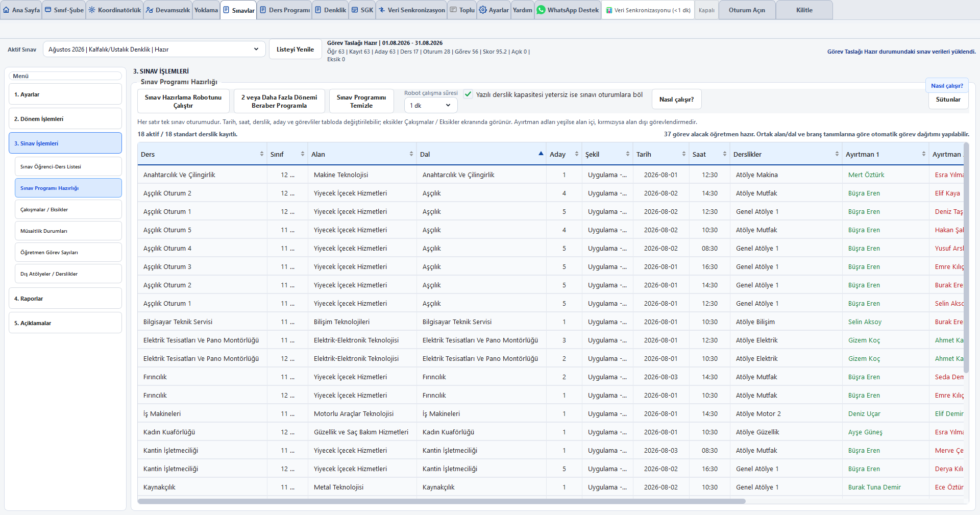Click the Devamsızlık people icon
The height and width of the screenshot is (515, 980).
click(x=150, y=10)
